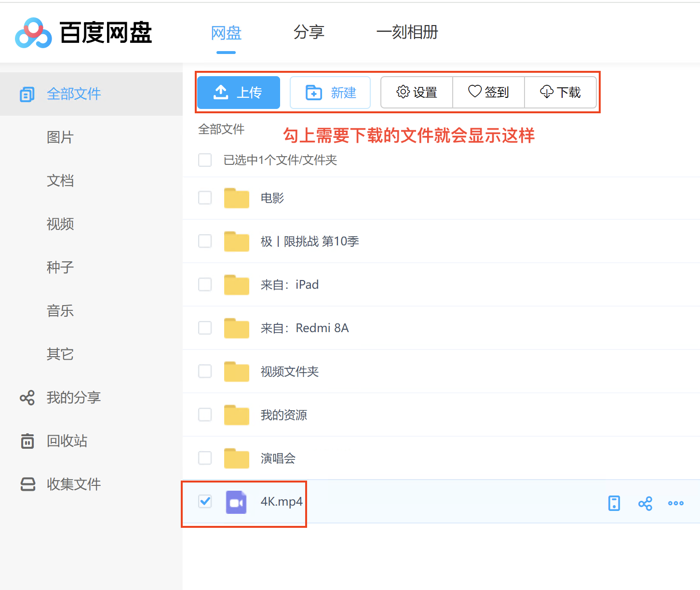Image resolution: width=700 pixels, height=590 pixels.
Task: Open the 我的资源 folder name
Action: click(x=284, y=415)
